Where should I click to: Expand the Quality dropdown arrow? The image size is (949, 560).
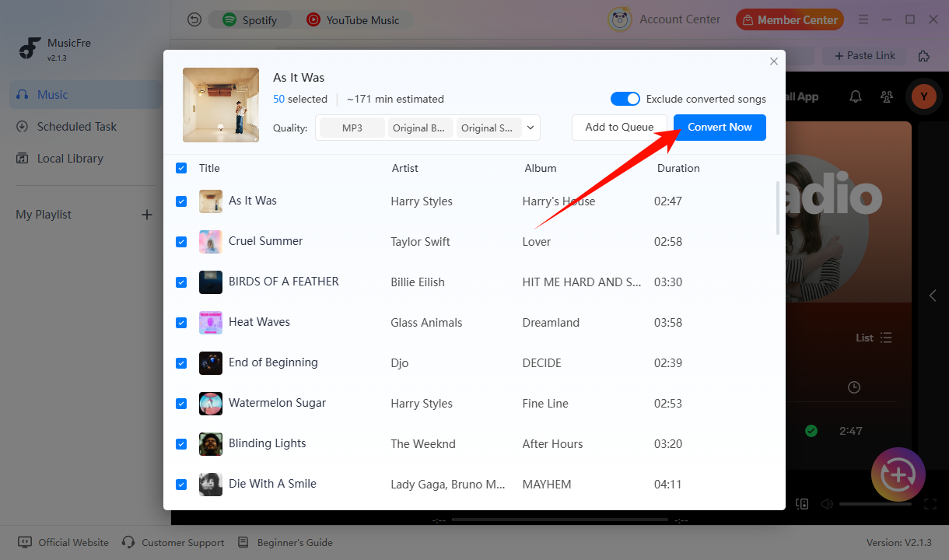[x=531, y=128]
